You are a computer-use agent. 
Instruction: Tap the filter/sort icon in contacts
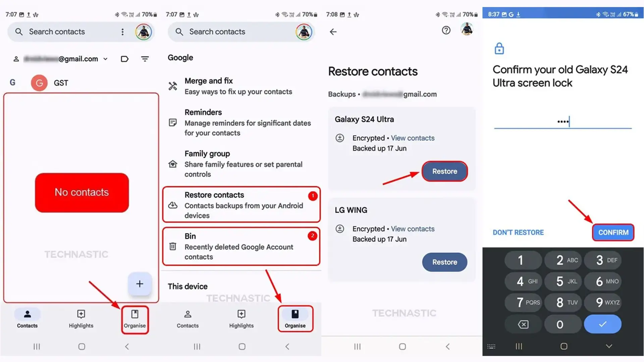coord(145,58)
